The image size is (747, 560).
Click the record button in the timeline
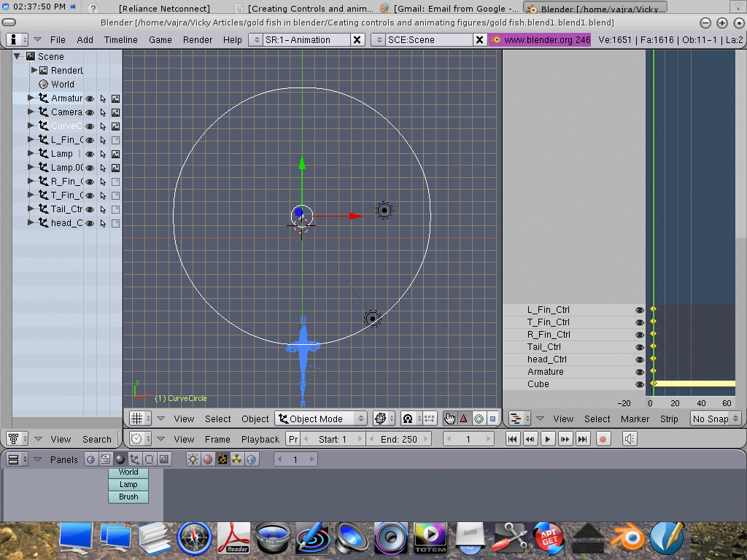coord(603,439)
